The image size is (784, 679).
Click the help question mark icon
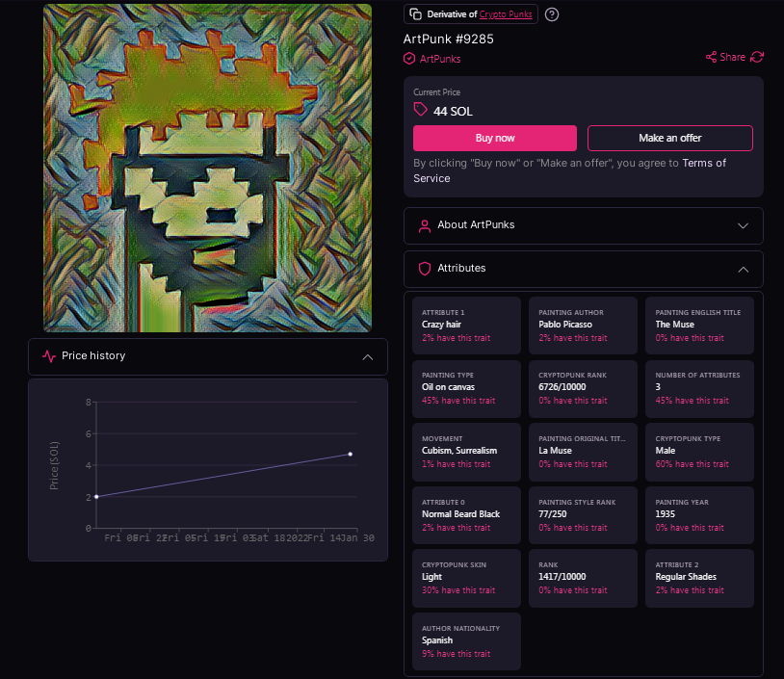[x=552, y=14]
